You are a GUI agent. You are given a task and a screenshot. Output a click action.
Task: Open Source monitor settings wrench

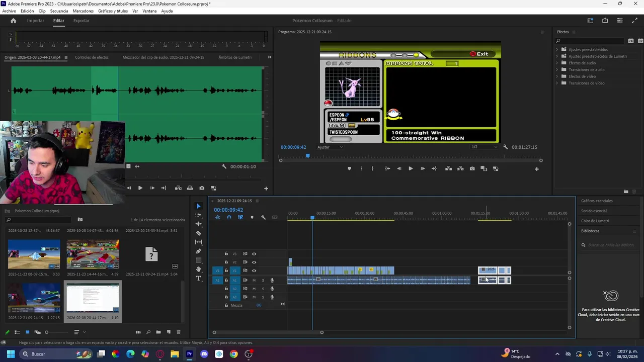(x=224, y=166)
